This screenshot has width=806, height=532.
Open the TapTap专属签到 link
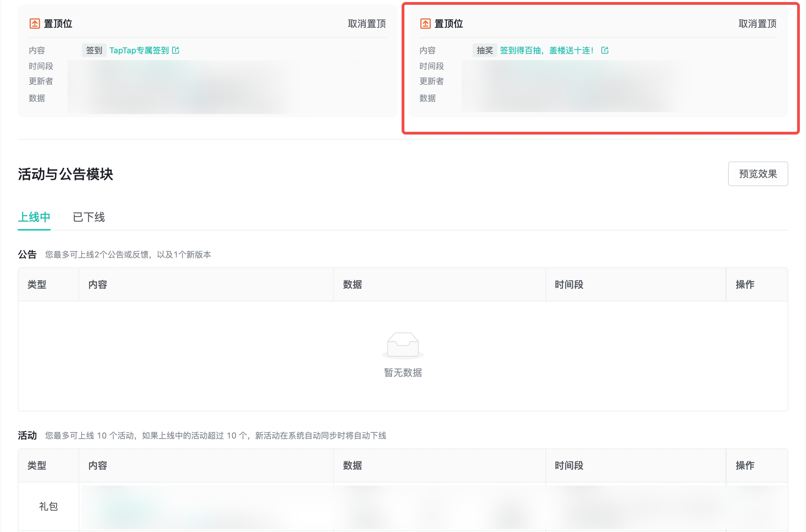(x=139, y=51)
